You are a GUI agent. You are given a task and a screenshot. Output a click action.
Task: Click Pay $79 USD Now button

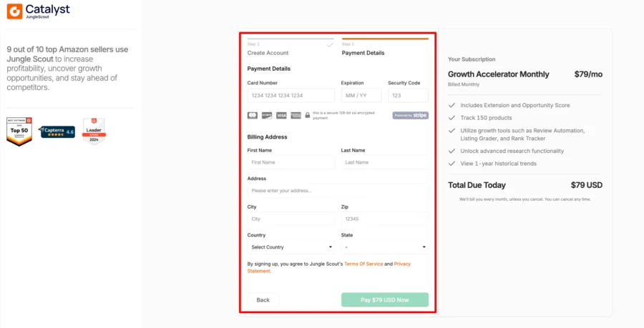coord(385,300)
